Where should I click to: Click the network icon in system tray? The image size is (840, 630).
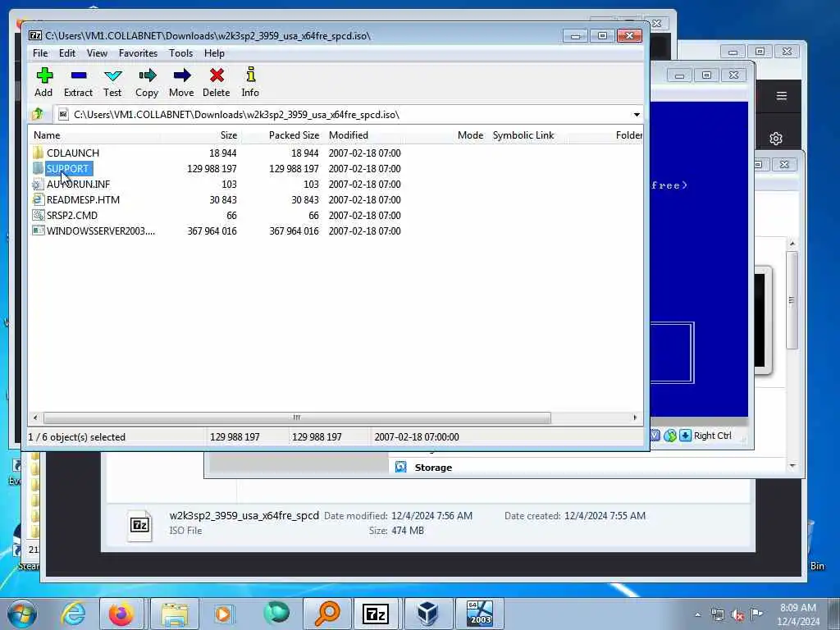(717, 615)
